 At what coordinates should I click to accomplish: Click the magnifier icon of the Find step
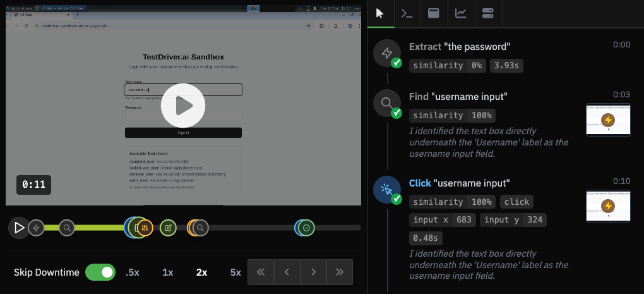(x=387, y=103)
